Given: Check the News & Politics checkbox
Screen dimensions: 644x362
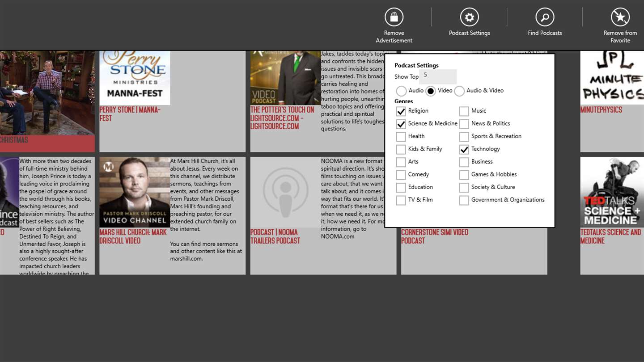Looking at the screenshot, I should (464, 124).
